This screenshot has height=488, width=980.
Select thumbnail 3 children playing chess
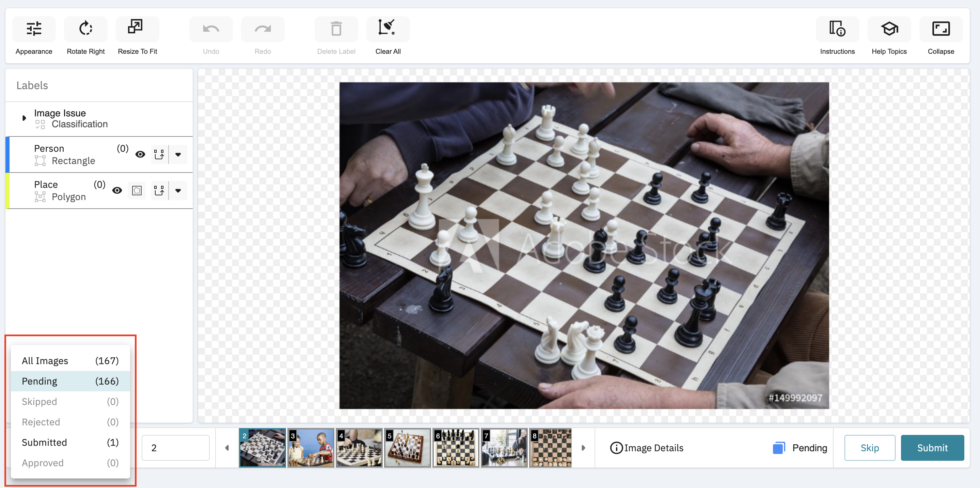point(311,448)
